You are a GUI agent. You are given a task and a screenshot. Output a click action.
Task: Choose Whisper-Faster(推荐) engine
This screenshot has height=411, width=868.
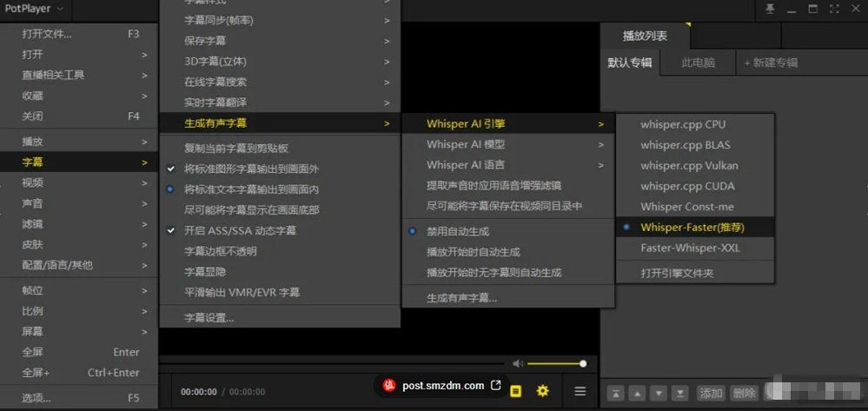[x=695, y=227]
